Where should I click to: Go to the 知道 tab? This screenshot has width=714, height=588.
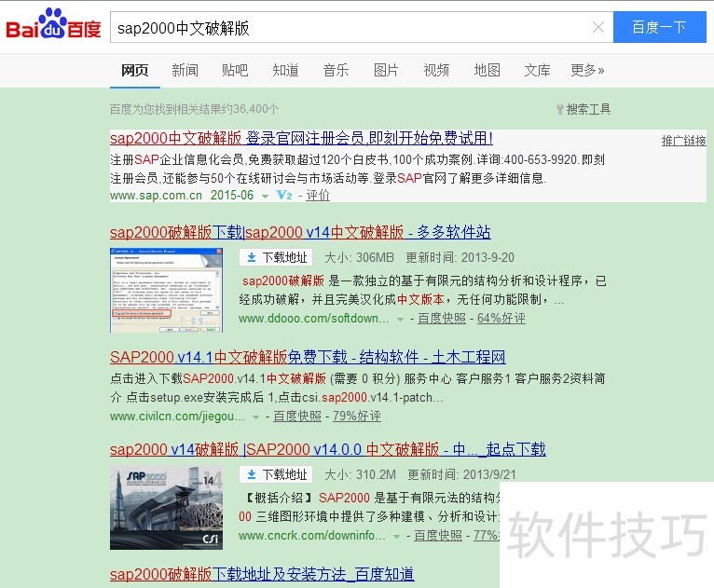[x=285, y=70]
